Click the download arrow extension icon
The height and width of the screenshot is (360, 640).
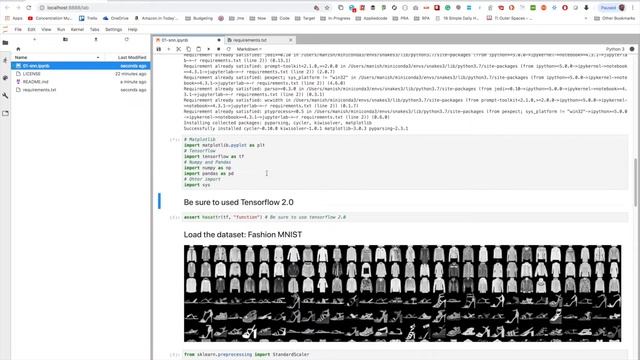[x=586, y=8]
